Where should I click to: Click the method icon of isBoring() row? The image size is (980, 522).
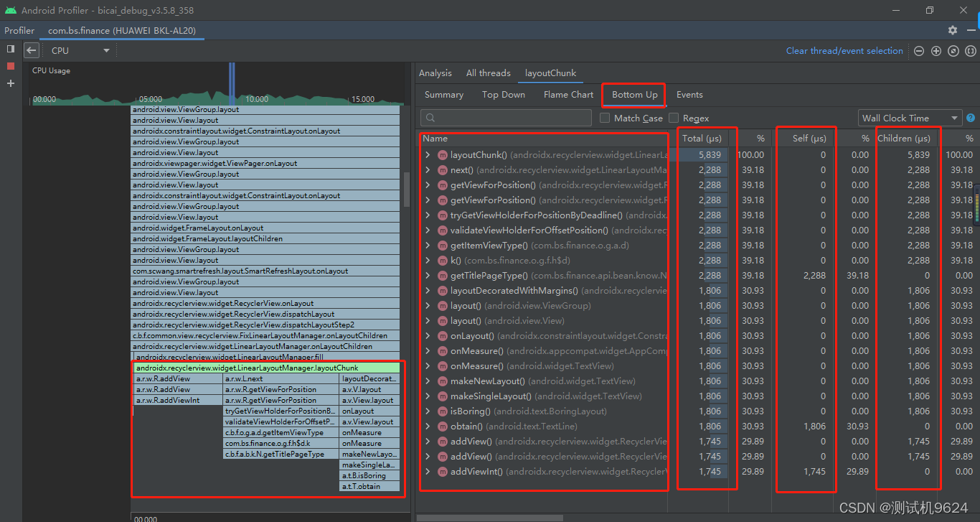443,411
